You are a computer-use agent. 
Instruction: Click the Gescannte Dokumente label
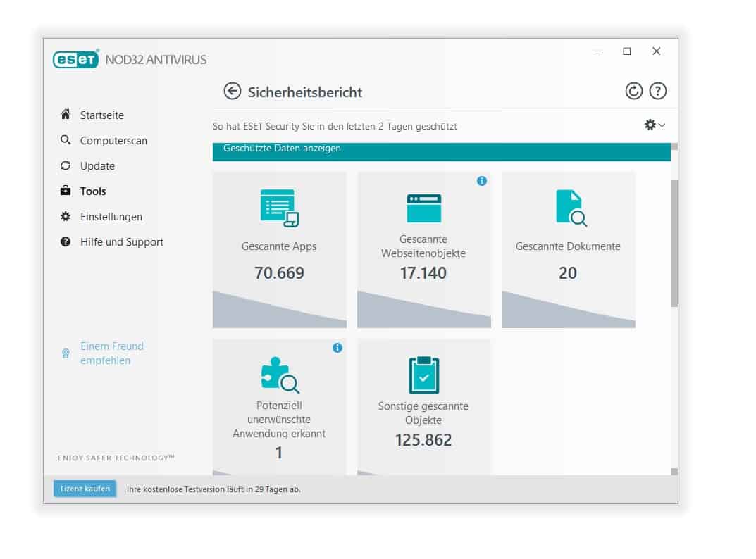(568, 246)
